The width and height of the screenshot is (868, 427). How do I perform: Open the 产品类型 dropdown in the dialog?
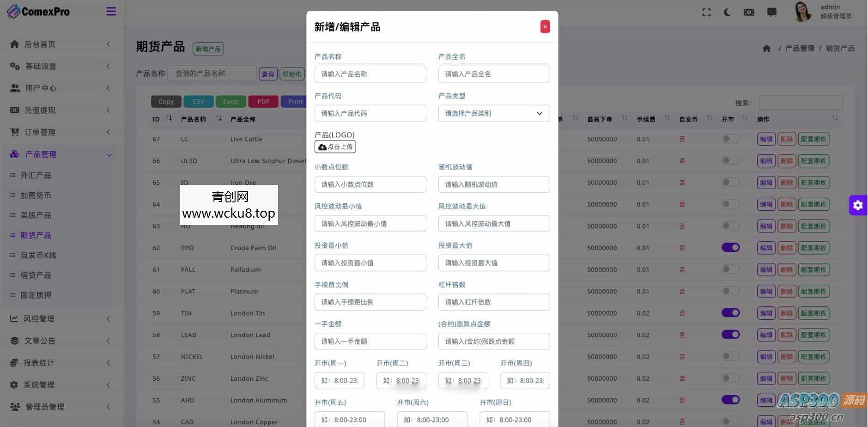tap(493, 113)
